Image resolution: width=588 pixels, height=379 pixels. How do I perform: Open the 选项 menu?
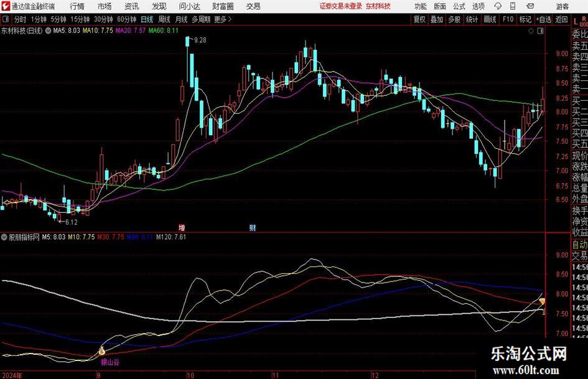(478, 6)
